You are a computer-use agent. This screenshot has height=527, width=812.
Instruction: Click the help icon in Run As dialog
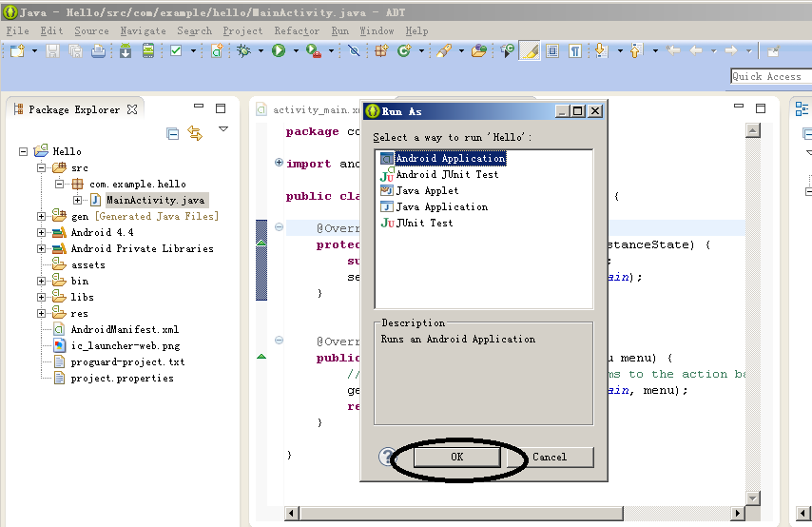pyautogui.click(x=386, y=457)
